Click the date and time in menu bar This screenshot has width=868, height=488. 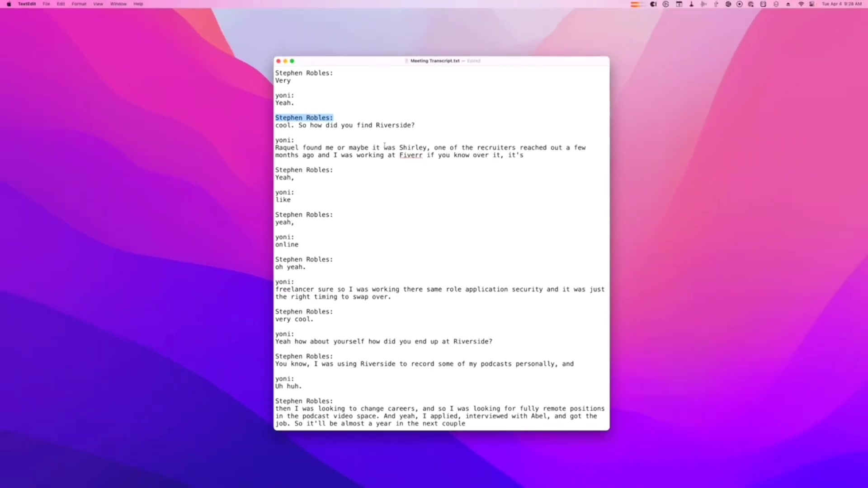pos(842,4)
